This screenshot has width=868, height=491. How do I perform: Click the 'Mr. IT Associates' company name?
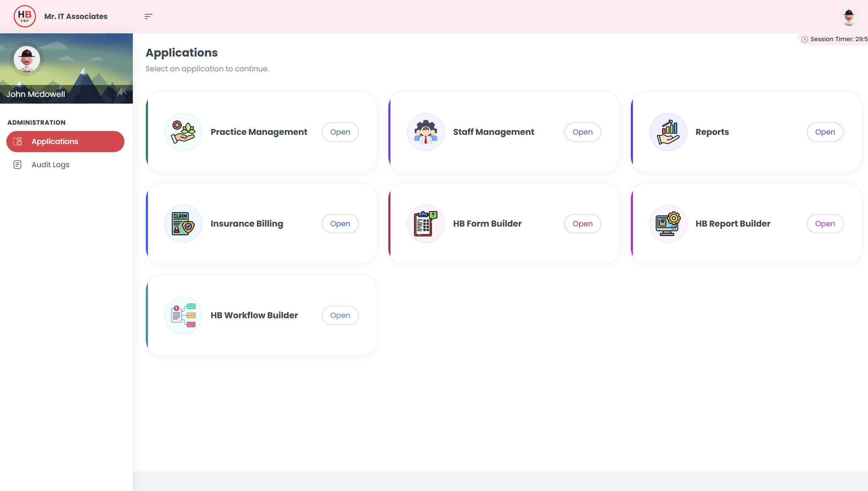click(76, 17)
